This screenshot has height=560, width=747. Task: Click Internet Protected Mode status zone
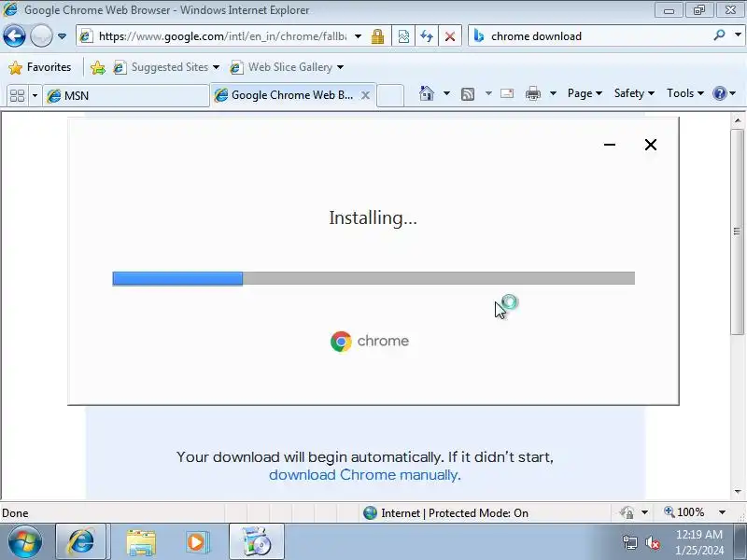point(446,512)
